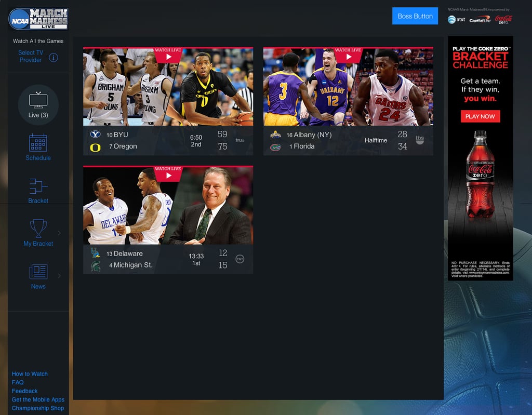The image size is (532, 415).
Task: Click Florida's score of 34
Action: (x=403, y=146)
